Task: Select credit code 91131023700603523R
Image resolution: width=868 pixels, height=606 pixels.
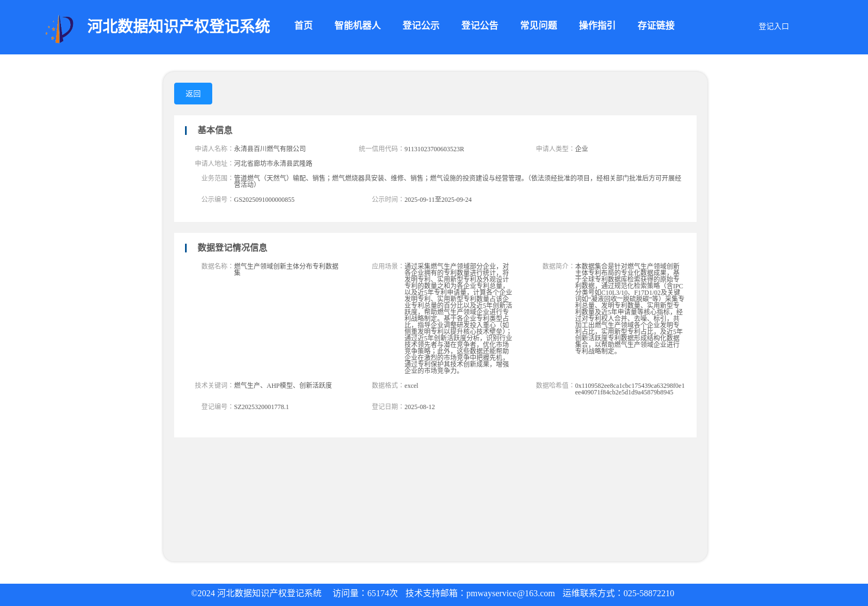Action: pos(434,149)
